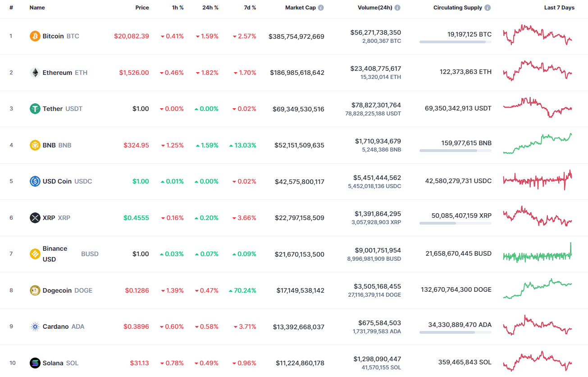Click Bitcoin's 7-day price chart

(x=537, y=36)
